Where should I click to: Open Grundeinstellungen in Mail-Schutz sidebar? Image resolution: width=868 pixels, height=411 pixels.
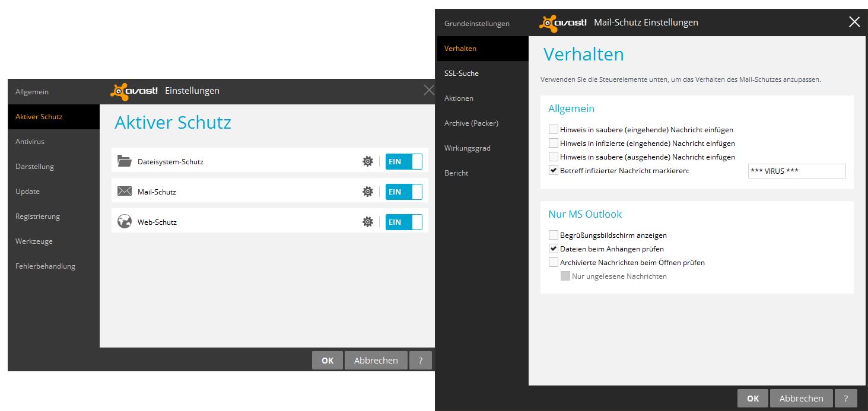[x=482, y=24]
